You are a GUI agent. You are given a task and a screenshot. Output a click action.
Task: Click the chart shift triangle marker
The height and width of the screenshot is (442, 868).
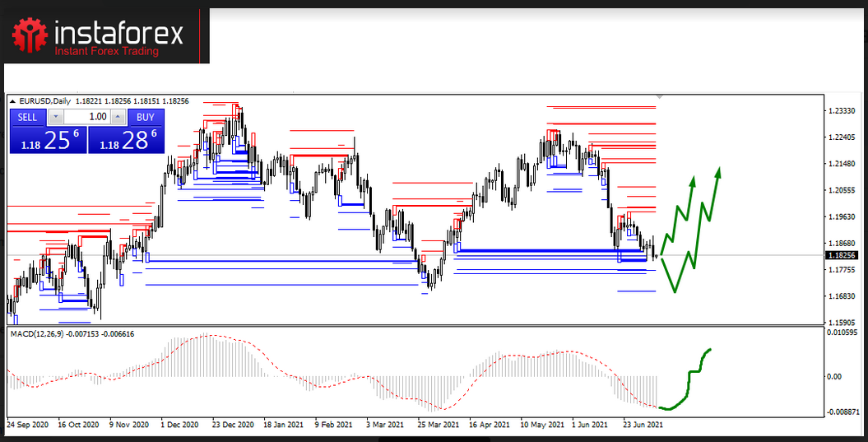point(659,97)
